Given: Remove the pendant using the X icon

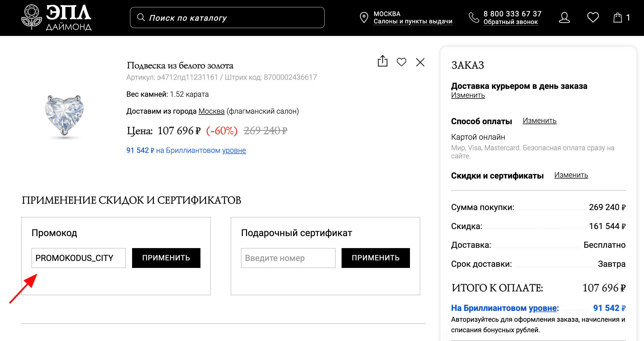Looking at the screenshot, I should [x=420, y=62].
